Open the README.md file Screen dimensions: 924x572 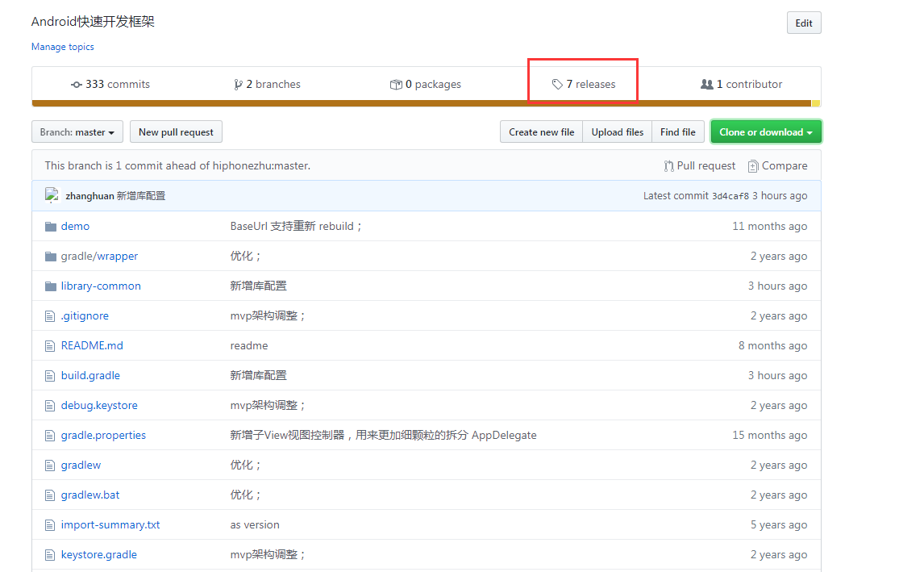[92, 345]
